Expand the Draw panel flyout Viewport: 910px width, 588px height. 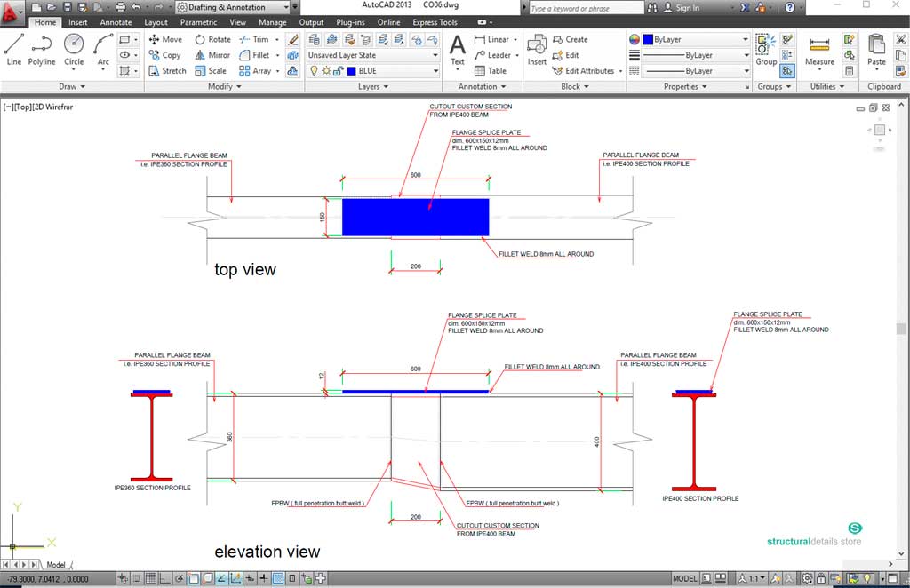coord(72,87)
